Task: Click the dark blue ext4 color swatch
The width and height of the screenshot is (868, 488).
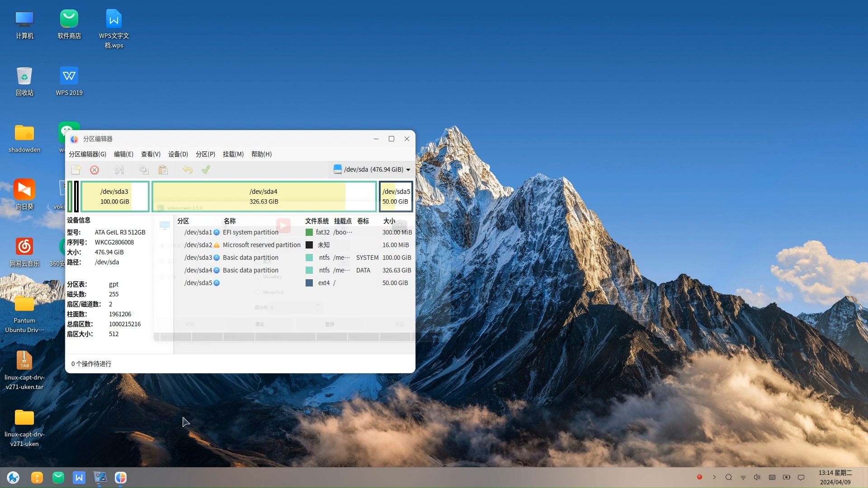Action: pyautogui.click(x=309, y=283)
